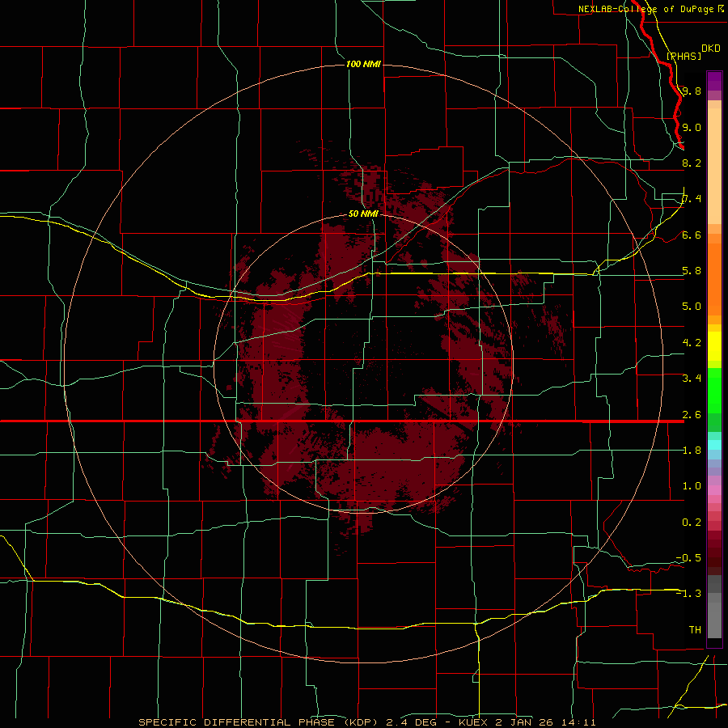Pick the pink band of the color bar
The height and width of the screenshot is (728, 728).
(x=714, y=490)
